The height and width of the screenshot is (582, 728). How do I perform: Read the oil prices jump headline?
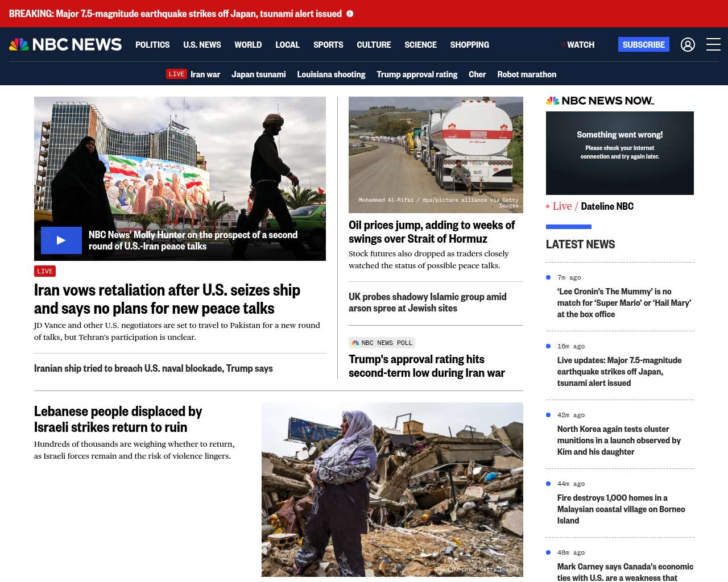[432, 232]
